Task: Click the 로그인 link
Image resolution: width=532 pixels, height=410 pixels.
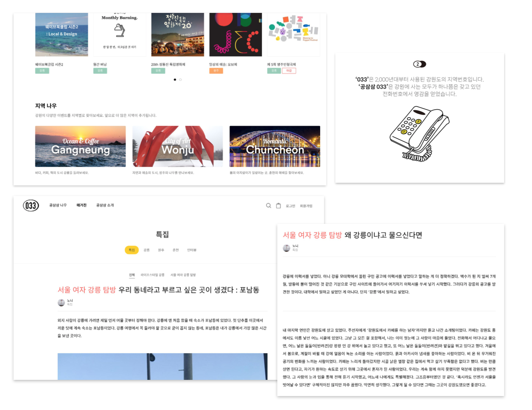Action: pyautogui.click(x=290, y=206)
